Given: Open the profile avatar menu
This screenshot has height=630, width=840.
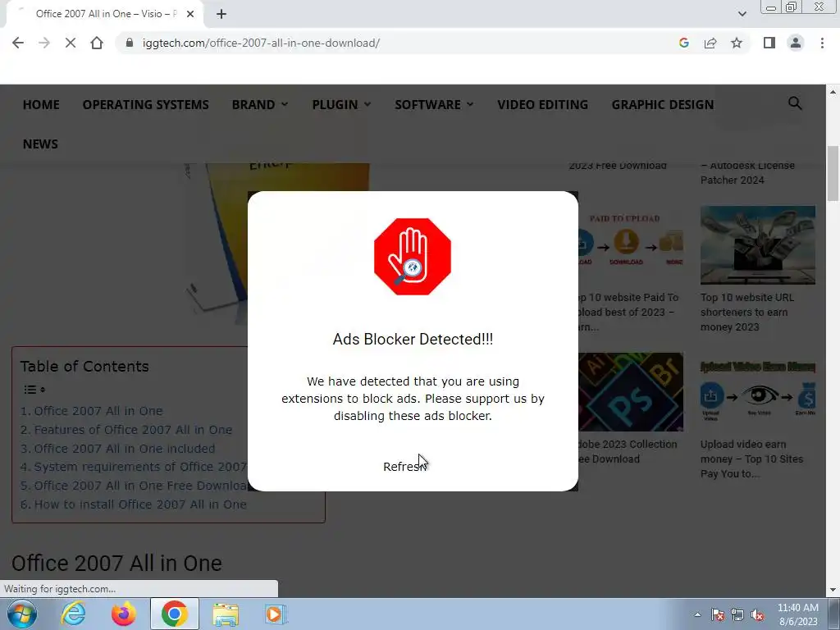Looking at the screenshot, I should tap(796, 43).
